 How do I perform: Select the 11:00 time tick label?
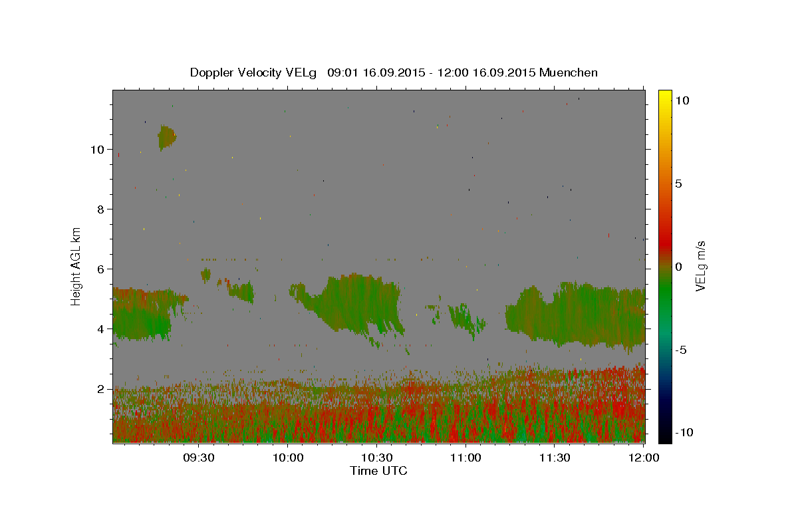(465, 458)
